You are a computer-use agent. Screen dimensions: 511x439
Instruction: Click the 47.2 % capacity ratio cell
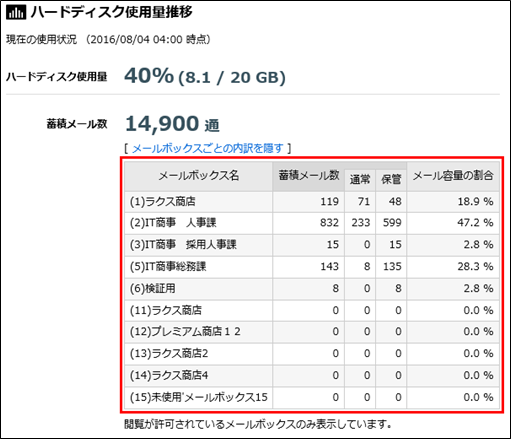[x=453, y=223]
